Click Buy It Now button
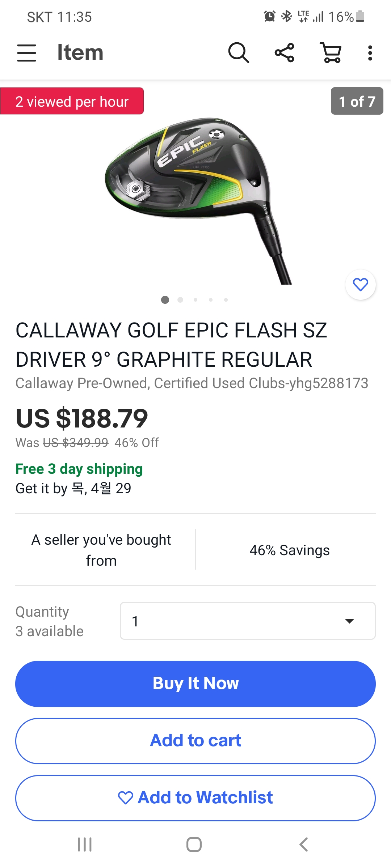The image size is (391, 868). pyautogui.click(x=195, y=684)
